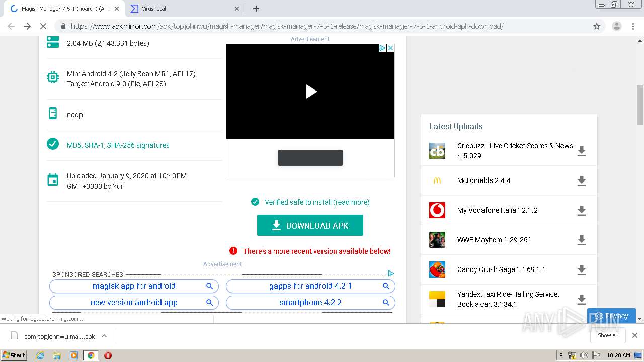Click the page vertical scrollbar
Image resolution: width=644 pixels, height=362 pixels.
click(640, 105)
